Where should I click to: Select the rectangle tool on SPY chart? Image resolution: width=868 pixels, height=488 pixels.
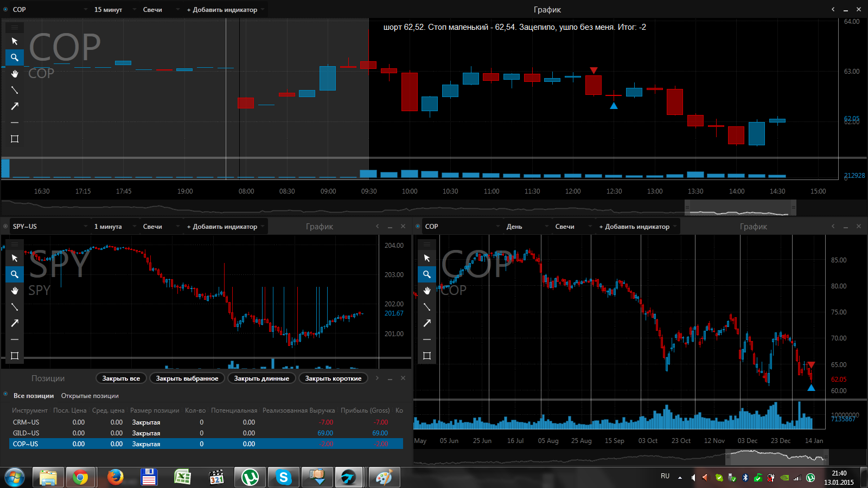(15, 356)
